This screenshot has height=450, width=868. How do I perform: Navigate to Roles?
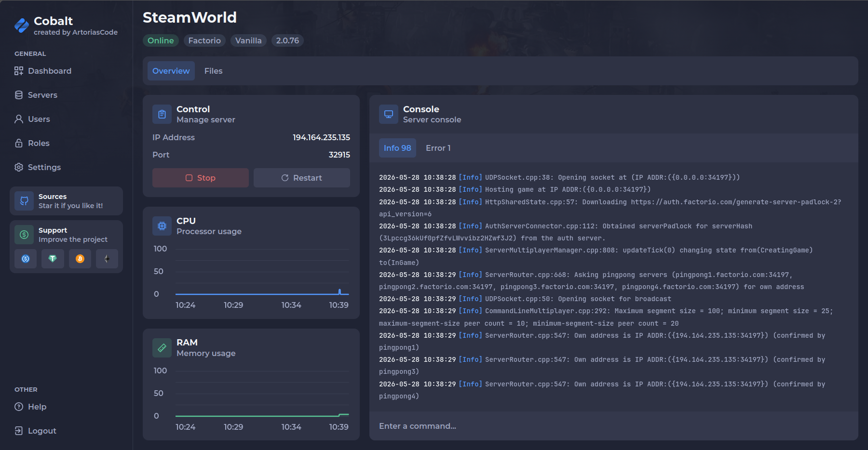[32, 143]
